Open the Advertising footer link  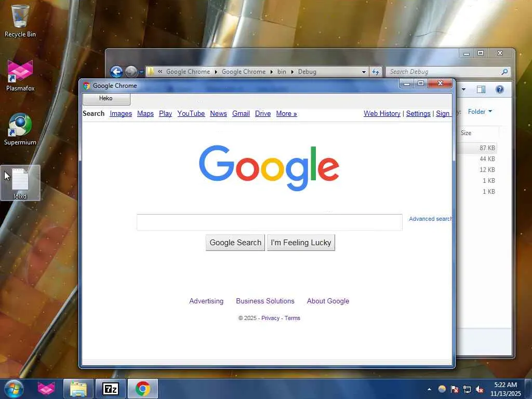(206, 301)
